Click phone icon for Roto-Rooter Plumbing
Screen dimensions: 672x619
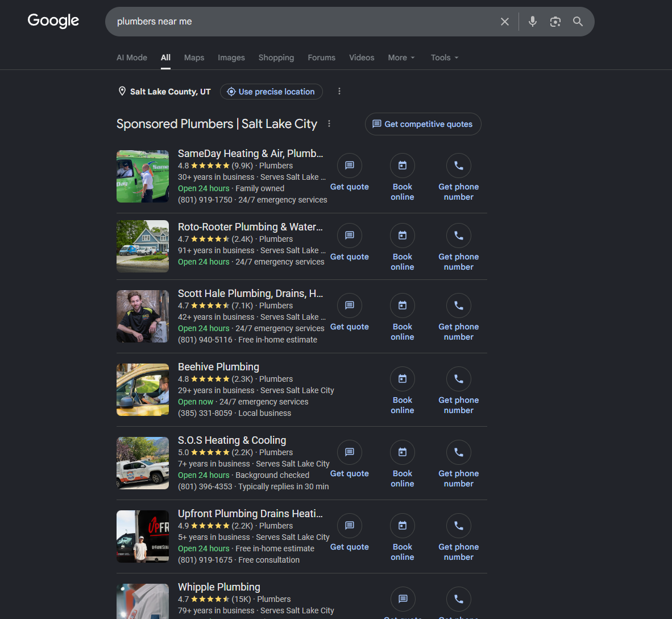(x=459, y=236)
